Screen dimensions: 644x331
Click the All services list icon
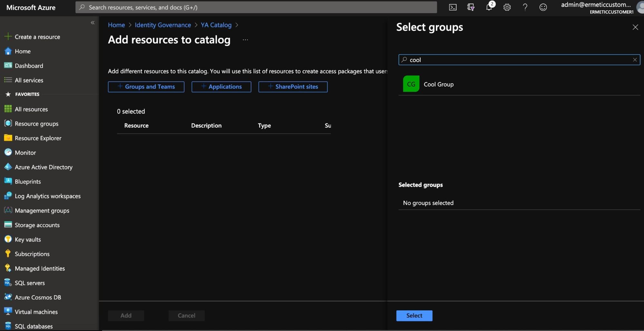8,80
